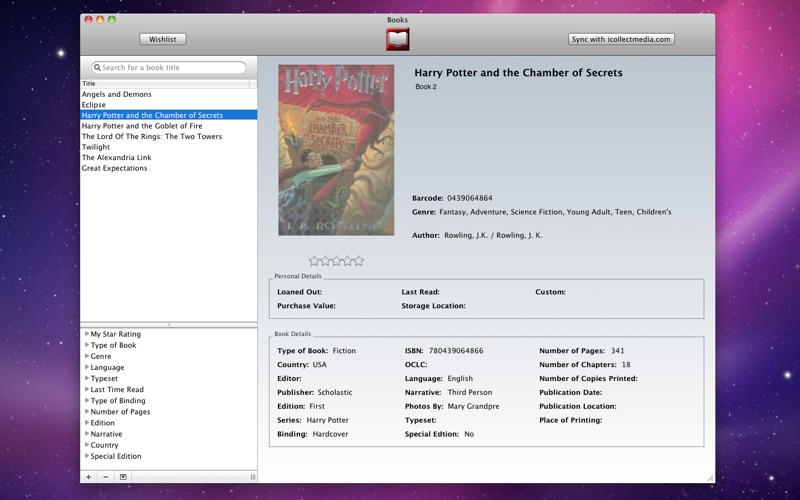Screen dimensions: 800x500
Task: Expand Typeset filter
Action: [x=87, y=378]
